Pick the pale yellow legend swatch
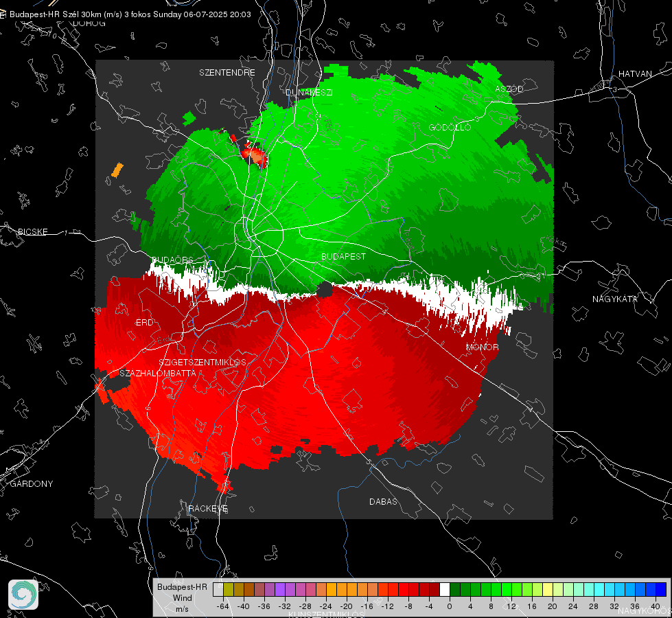The image size is (672, 618). coord(548,589)
